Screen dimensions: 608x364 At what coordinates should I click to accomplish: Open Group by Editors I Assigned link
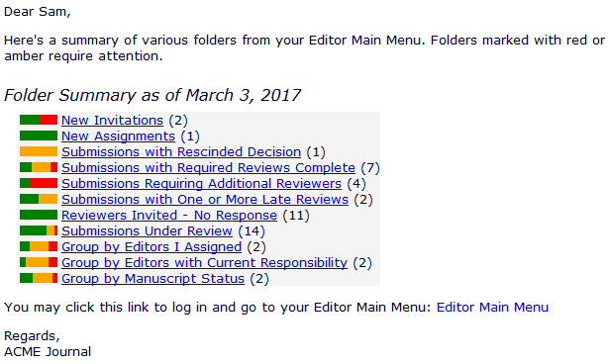point(152,247)
